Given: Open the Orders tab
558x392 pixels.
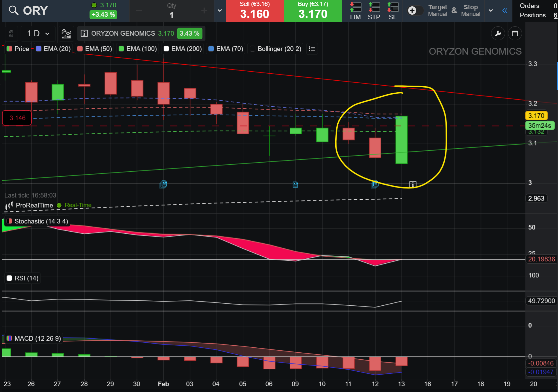Looking at the screenshot, I should click(x=529, y=6).
